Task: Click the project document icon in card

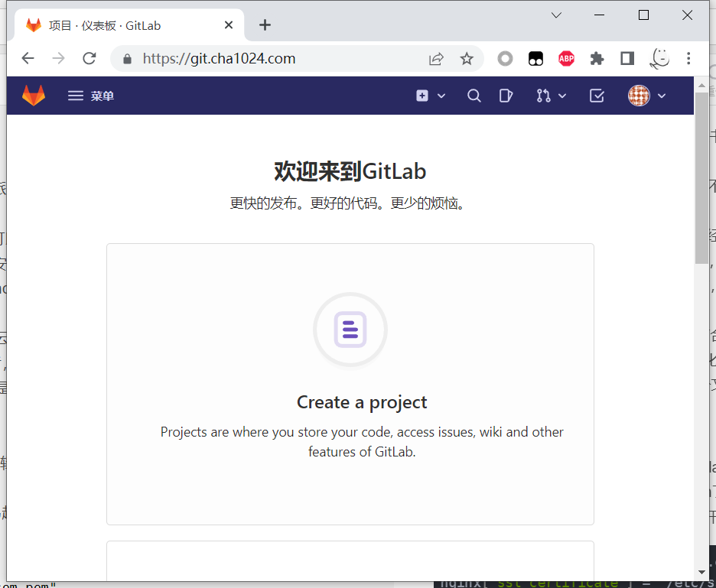Action: coord(350,330)
